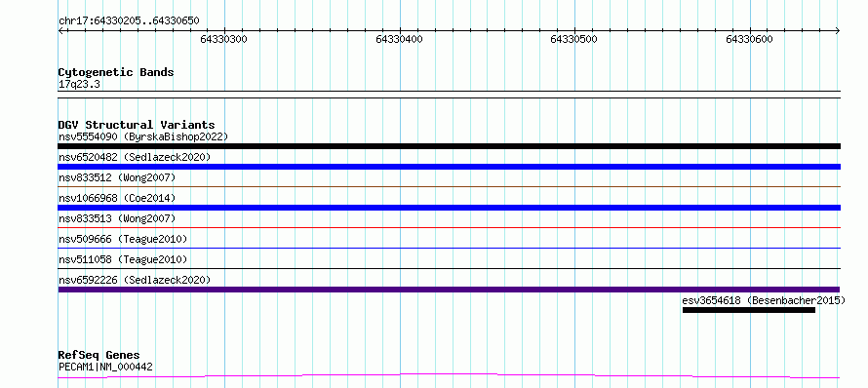The image size is (868, 388).
Task: Click the 64330400 ruler position label
Action: (x=399, y=39)
